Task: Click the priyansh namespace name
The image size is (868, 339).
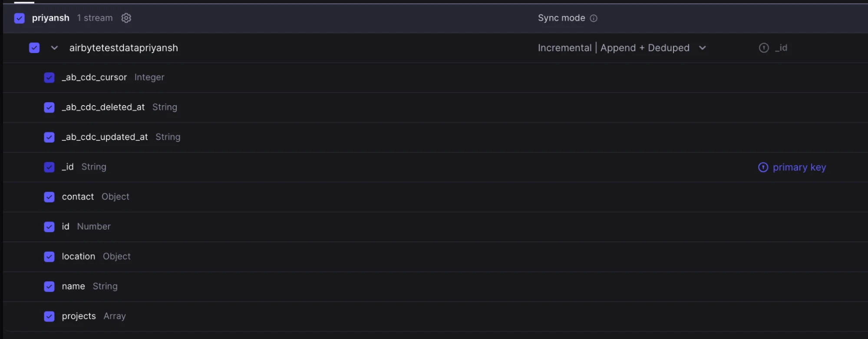Action: (x=50, y=18)
